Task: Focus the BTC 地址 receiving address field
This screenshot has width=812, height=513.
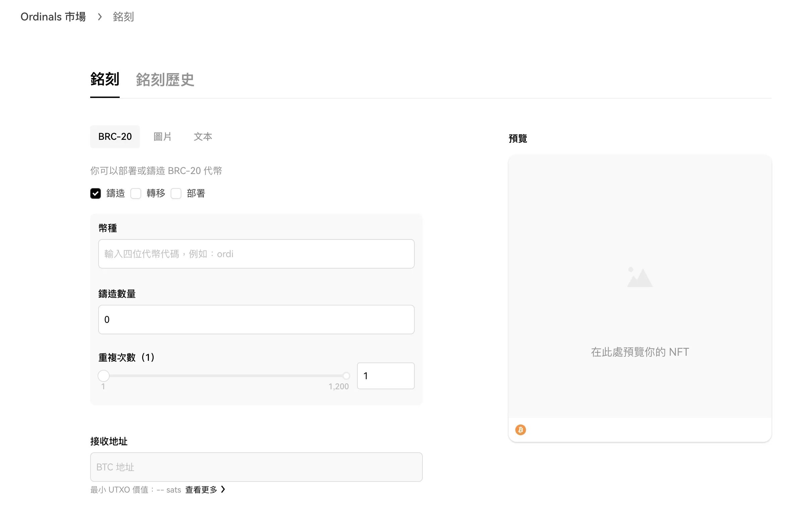Action: 256,467
